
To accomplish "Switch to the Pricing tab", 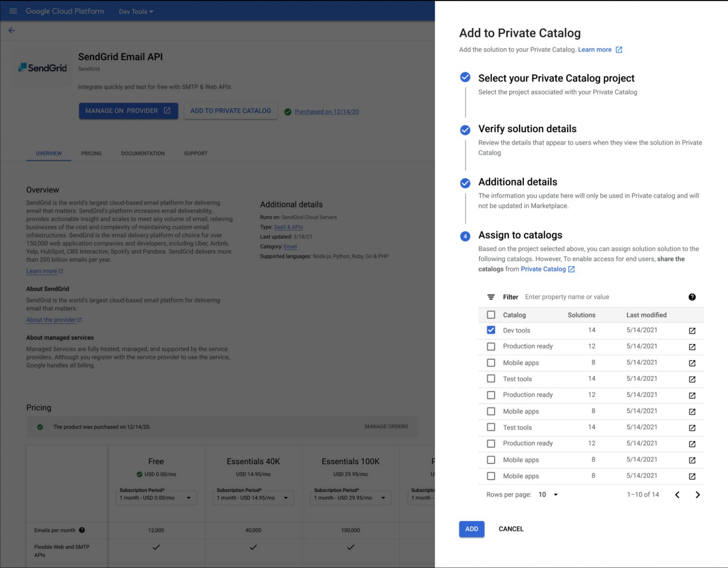I will tap(91, 153).
